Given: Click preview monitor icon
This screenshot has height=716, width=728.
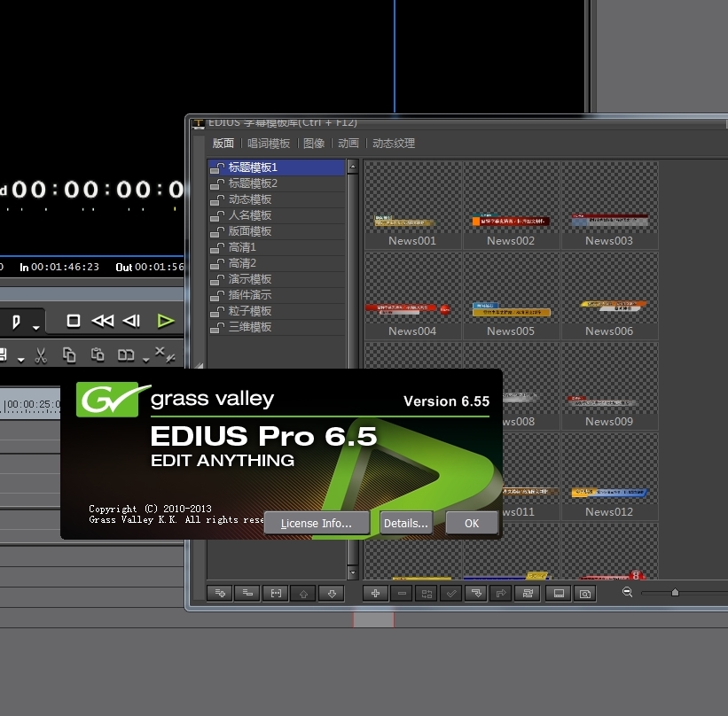Looking at the screenshot, I should coord(559,593).
